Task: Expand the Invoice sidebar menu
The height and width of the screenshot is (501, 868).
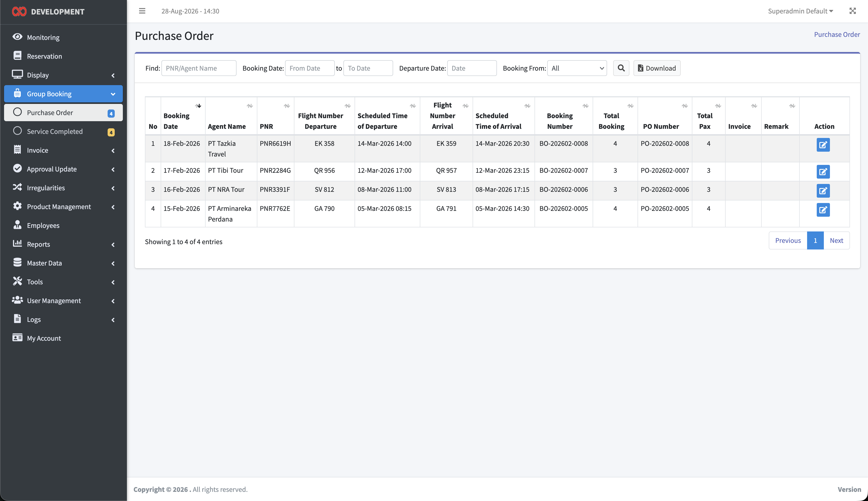Action: click(63, 150)
